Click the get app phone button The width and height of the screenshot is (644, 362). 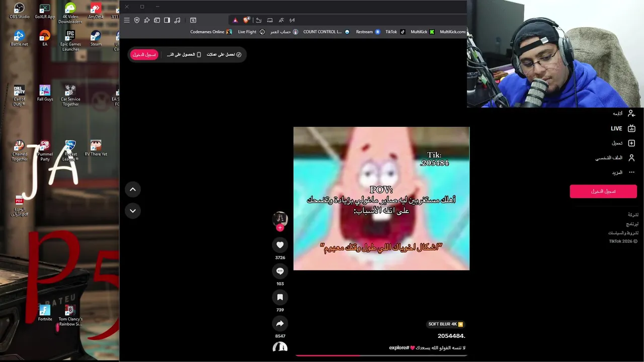coord(184,54)
